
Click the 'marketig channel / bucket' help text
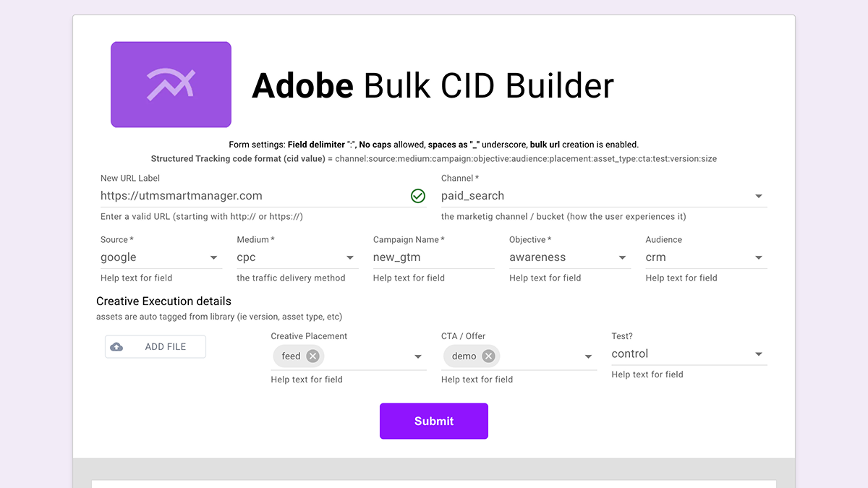pos(563,216)
